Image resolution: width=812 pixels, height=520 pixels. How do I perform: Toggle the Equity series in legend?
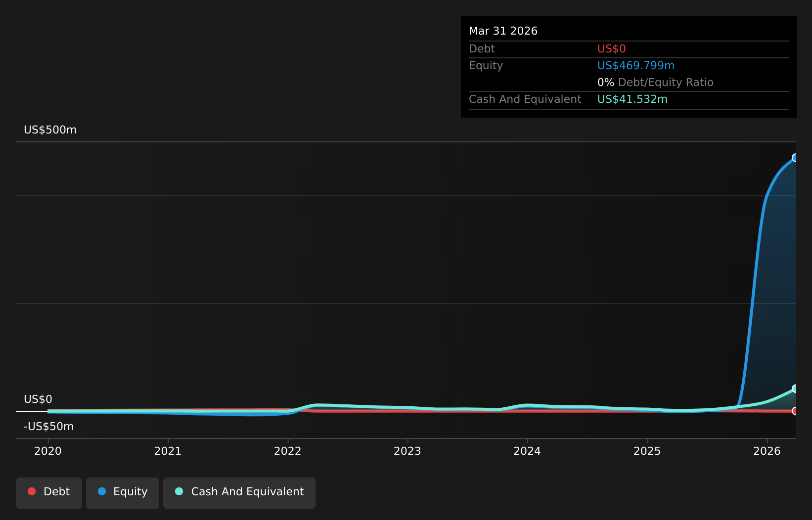[123, 493]
